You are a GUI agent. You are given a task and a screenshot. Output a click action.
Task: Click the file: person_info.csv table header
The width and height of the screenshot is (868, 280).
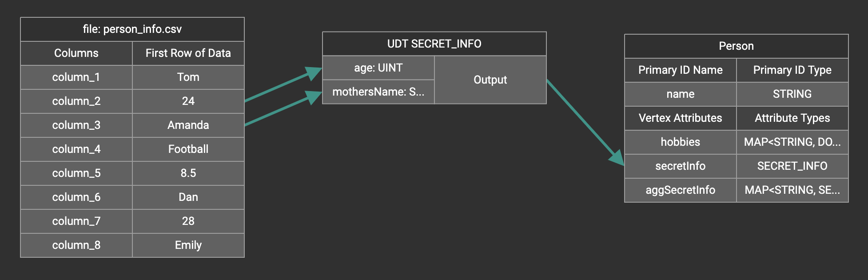pos(132,29)
